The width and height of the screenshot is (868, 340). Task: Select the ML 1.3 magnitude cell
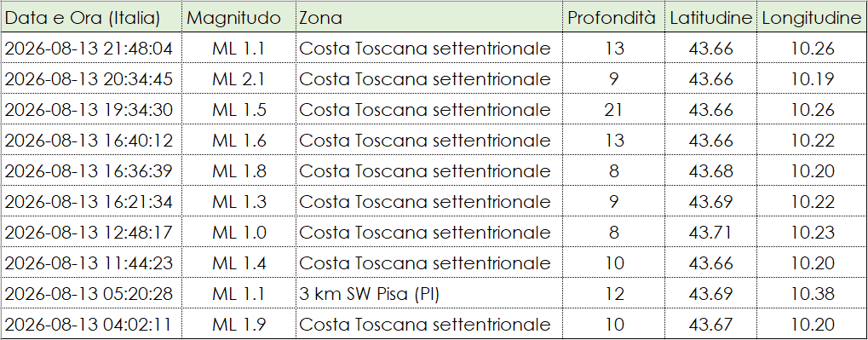[239, 202]
